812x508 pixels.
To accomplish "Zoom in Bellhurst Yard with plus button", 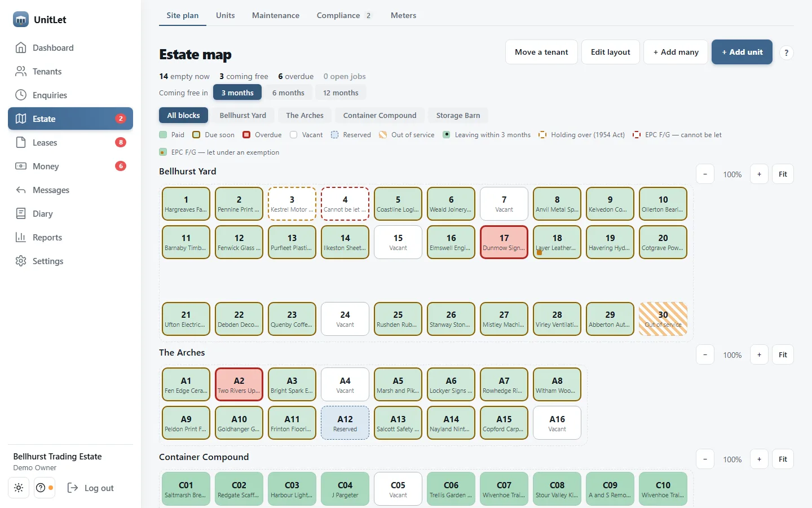I will point(759,174).
